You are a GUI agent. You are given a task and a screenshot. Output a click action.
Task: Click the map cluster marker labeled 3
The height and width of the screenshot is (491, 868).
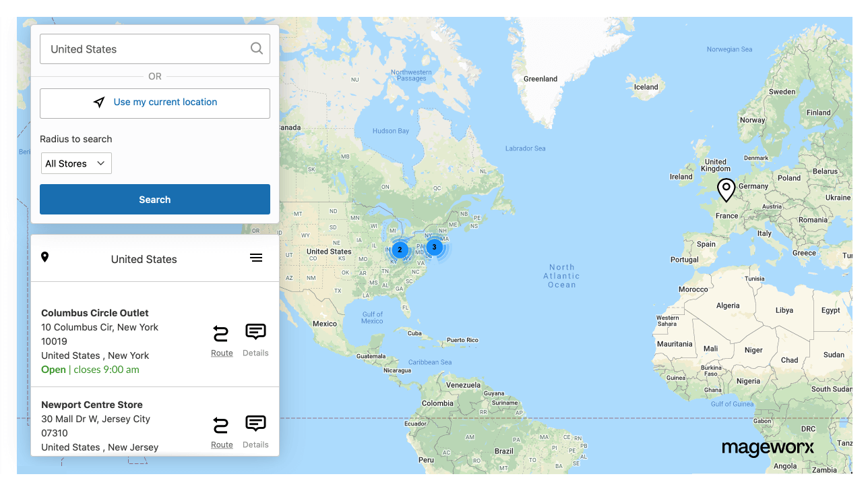434,247
